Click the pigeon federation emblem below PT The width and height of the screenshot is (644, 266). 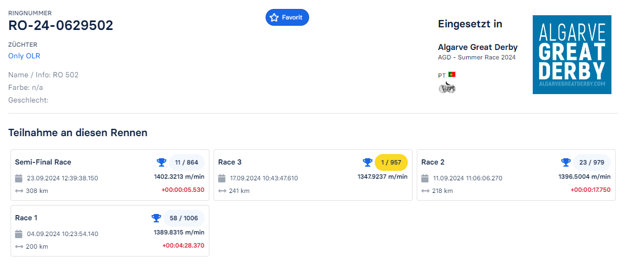coord(447,88)
